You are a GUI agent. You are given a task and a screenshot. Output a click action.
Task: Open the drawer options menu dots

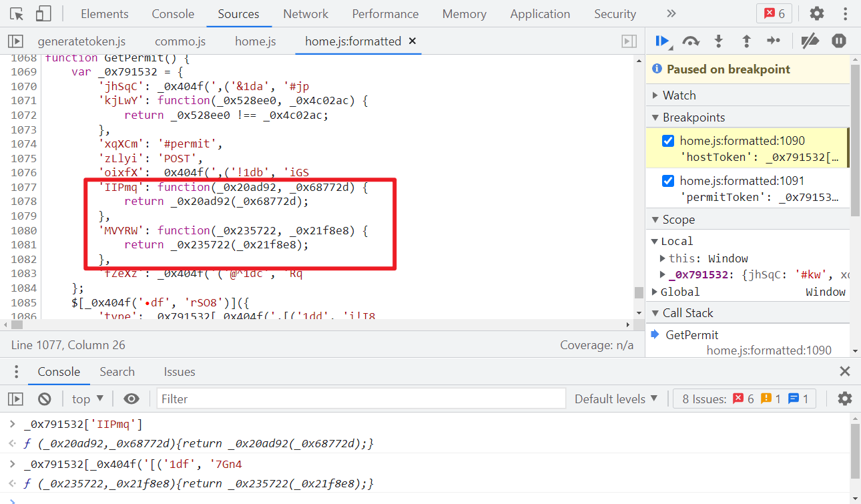click(x=17, y=372)
